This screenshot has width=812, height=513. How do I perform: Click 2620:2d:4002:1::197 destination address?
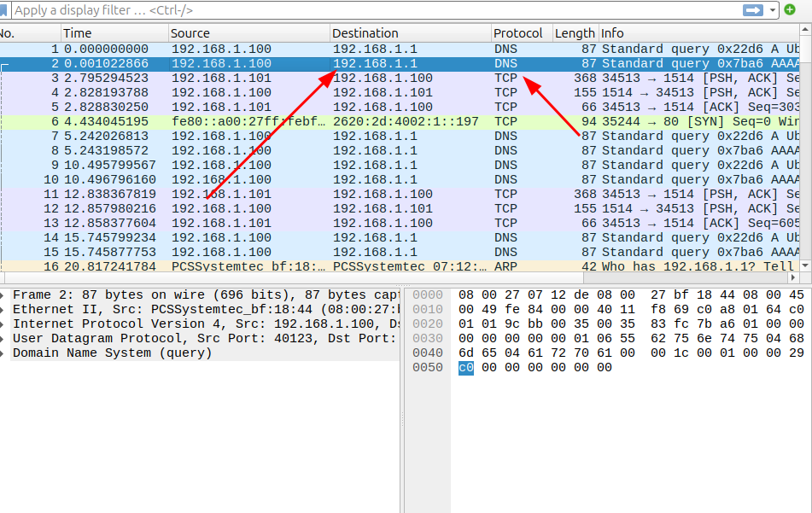point(406,122)
